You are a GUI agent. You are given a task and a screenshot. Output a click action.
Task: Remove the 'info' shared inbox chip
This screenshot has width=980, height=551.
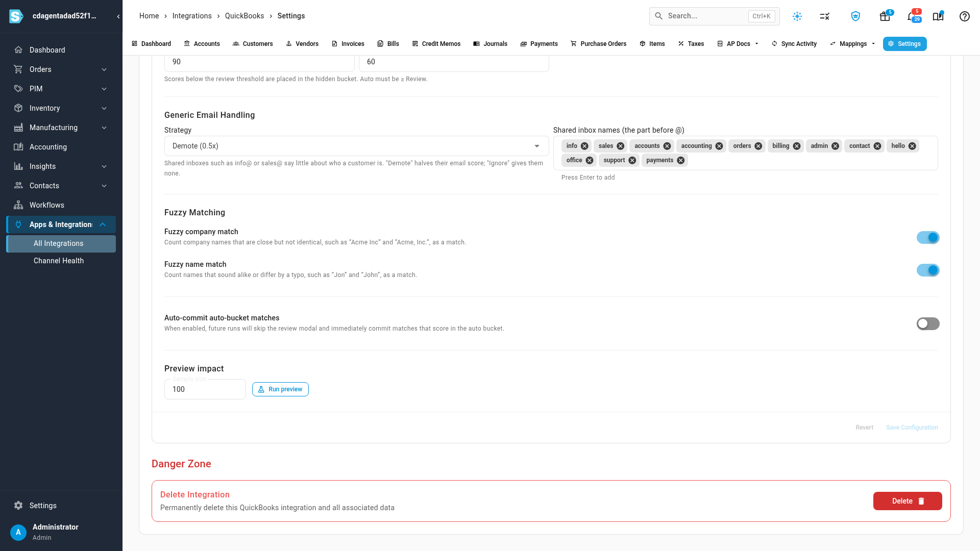click(584, 146)
